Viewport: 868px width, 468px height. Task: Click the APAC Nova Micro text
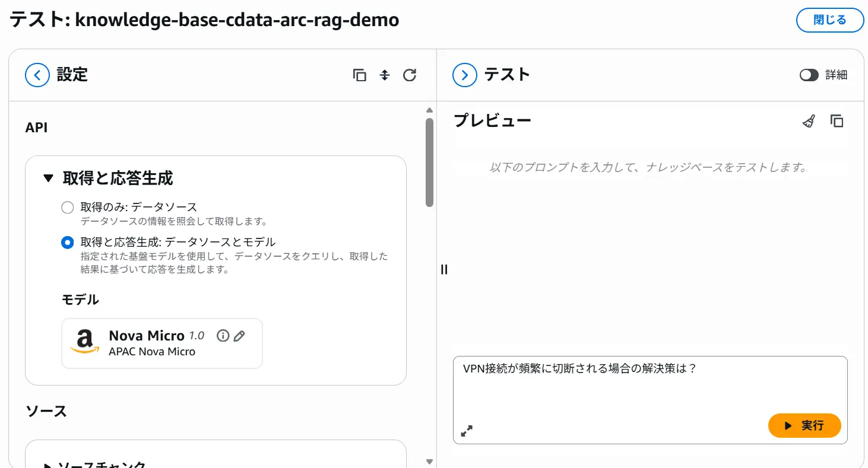[x=152, y=352]
